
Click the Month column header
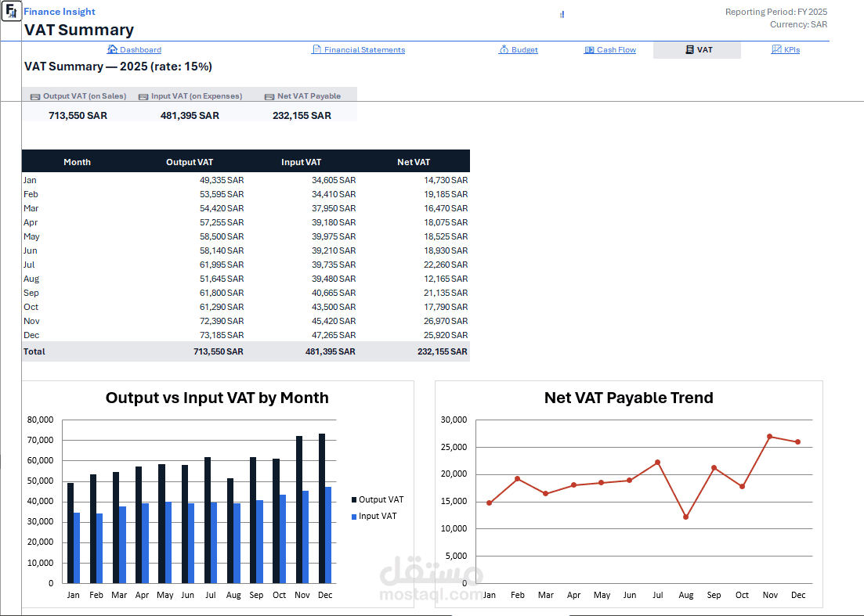point(77,162)
